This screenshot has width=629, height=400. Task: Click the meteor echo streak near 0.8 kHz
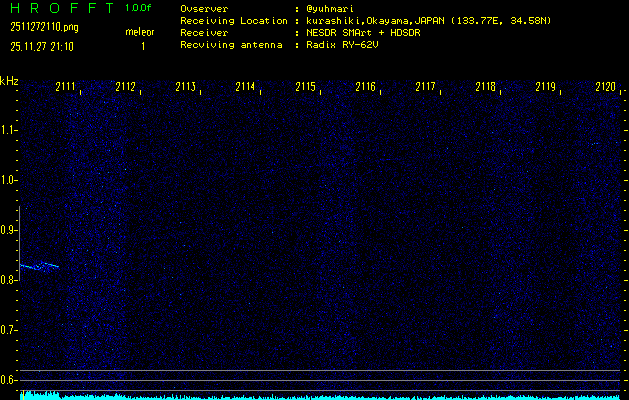(x=40, y=266)
